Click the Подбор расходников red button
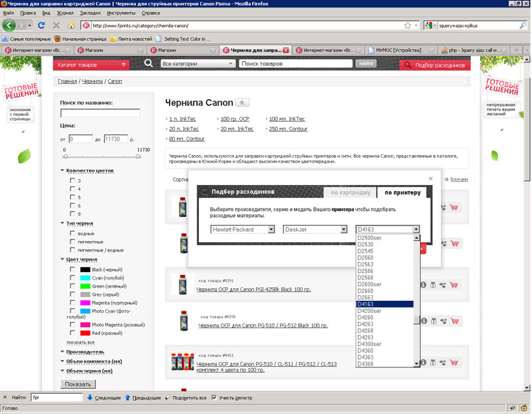The height and width of the screenshot is (414, 532). (x=436, y=65)
